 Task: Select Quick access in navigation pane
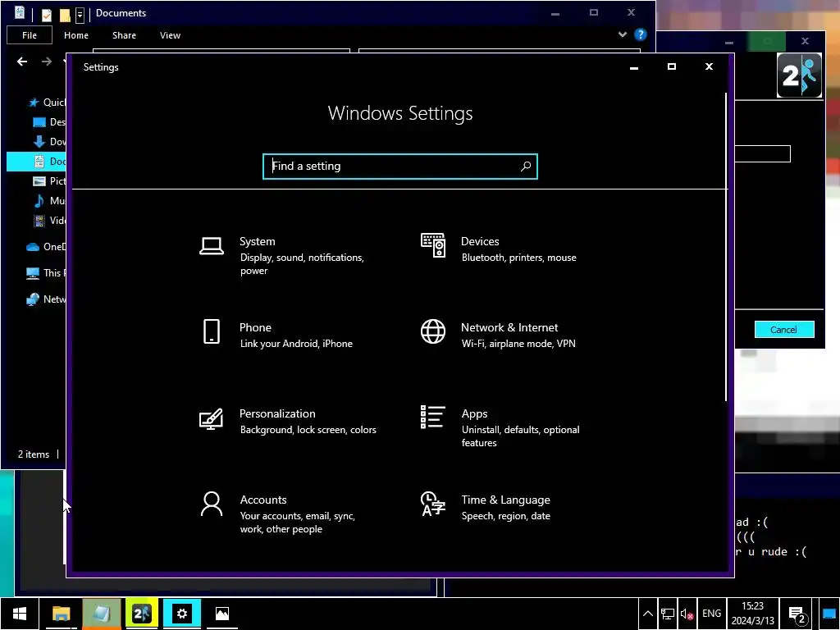click(x=47, y=103)
